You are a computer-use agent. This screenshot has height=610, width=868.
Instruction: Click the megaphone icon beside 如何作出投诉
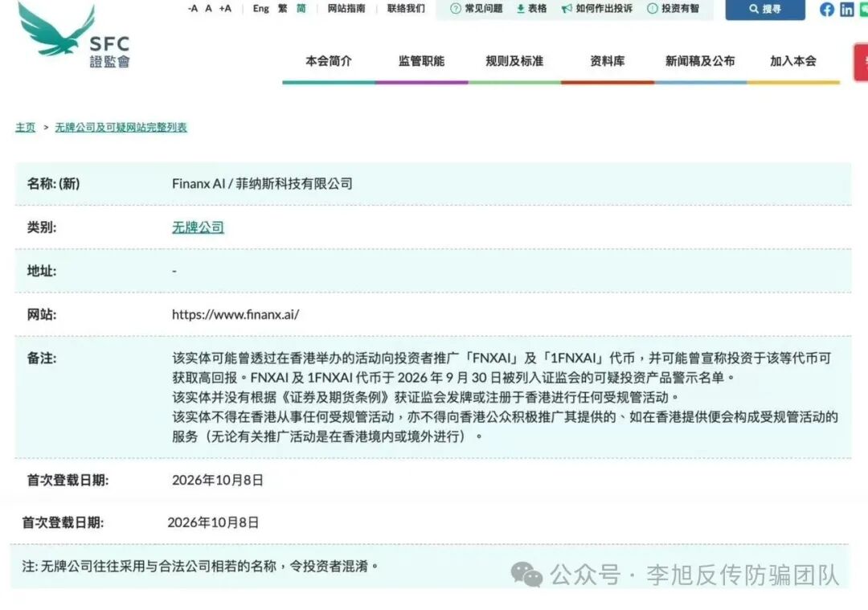567,8
